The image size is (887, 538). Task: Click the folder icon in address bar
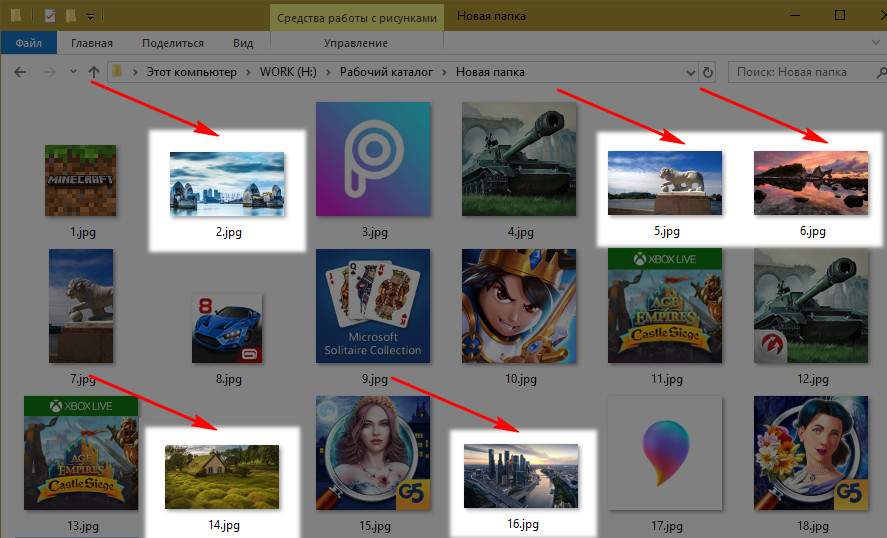(x=117, y=71)
